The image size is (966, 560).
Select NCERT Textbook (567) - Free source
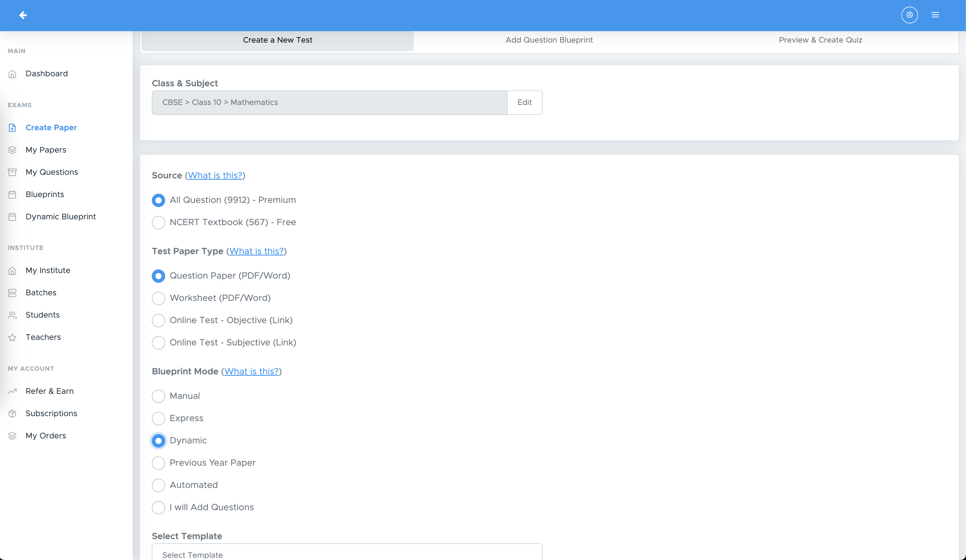coord(158,223)
